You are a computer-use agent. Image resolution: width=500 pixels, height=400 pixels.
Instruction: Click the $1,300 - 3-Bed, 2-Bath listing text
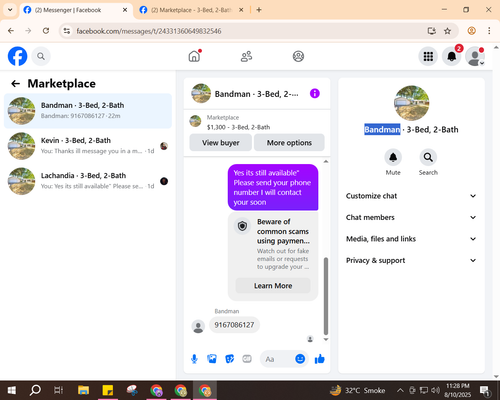point(238,127)
